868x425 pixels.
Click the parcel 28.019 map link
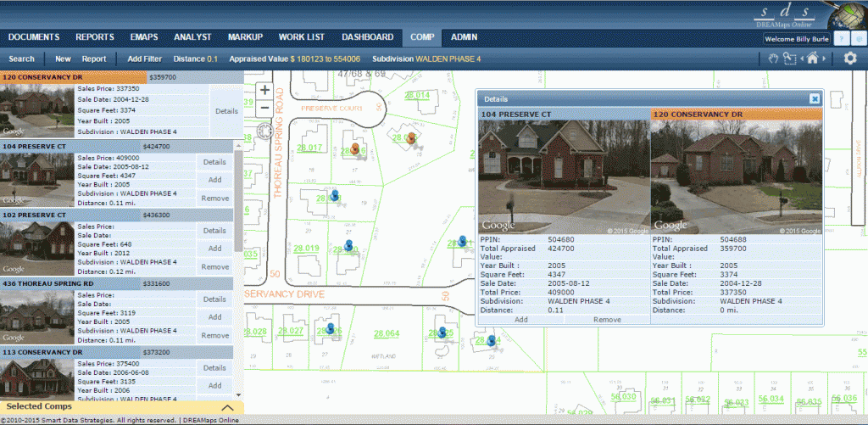click(x=306, y=249)
